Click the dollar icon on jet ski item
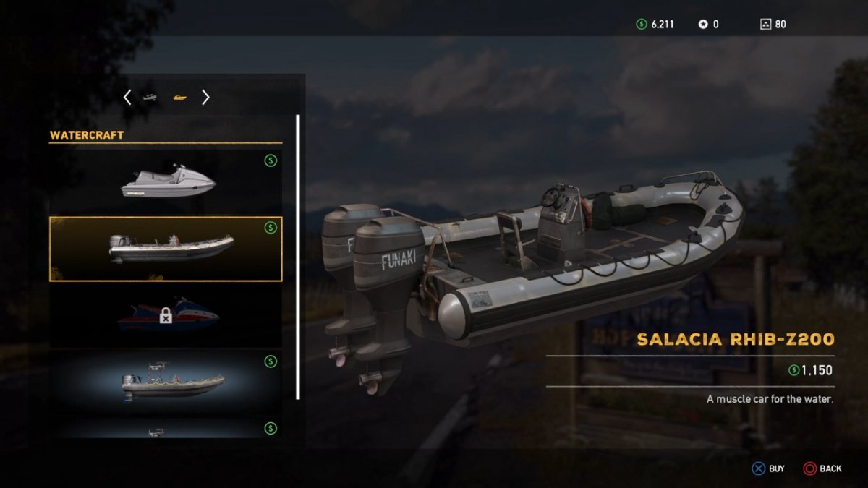Image resolution: width=868 pixels, height=488 pixels. pos(271,160)
